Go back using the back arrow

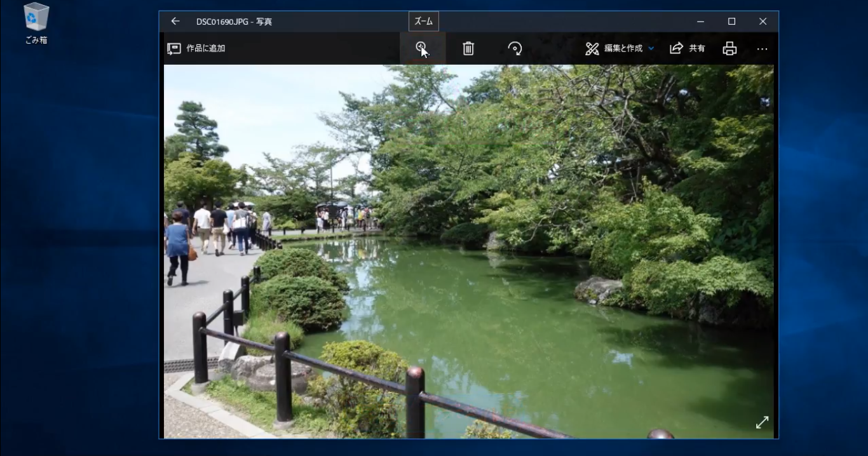pos(175,21)
